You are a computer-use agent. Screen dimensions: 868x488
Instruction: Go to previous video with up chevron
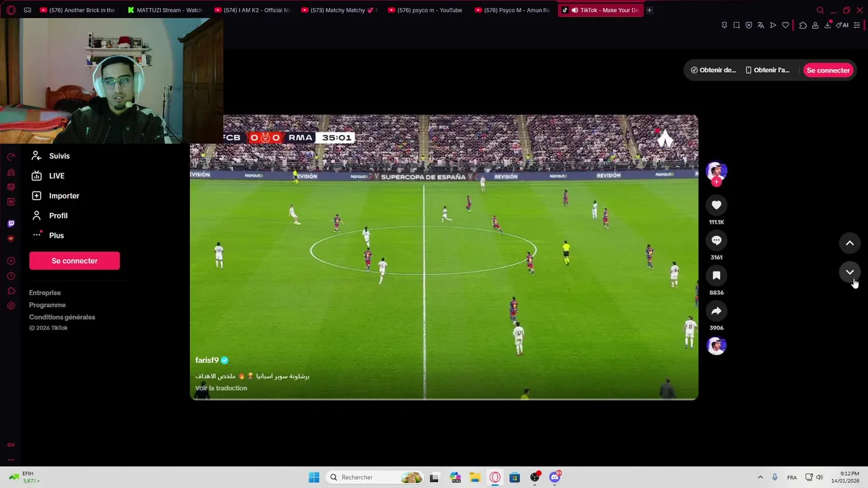850,243
